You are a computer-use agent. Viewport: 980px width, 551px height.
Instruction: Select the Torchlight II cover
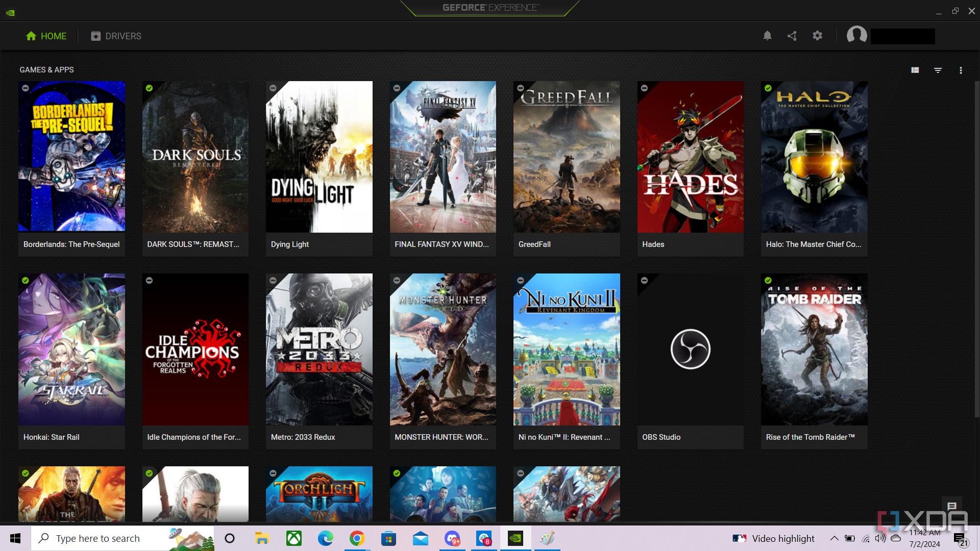point(319,494)
